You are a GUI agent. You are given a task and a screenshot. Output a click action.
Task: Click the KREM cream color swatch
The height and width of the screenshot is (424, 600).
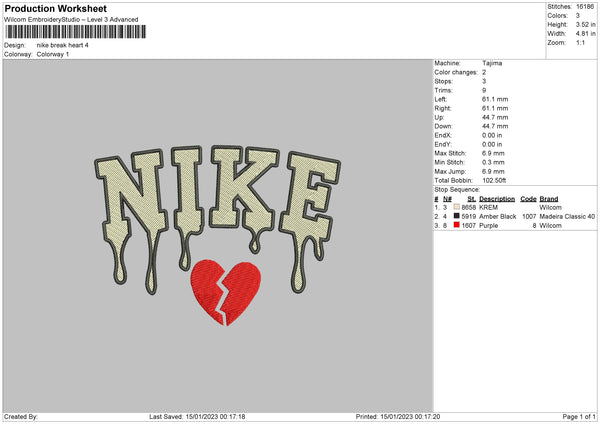456,207
